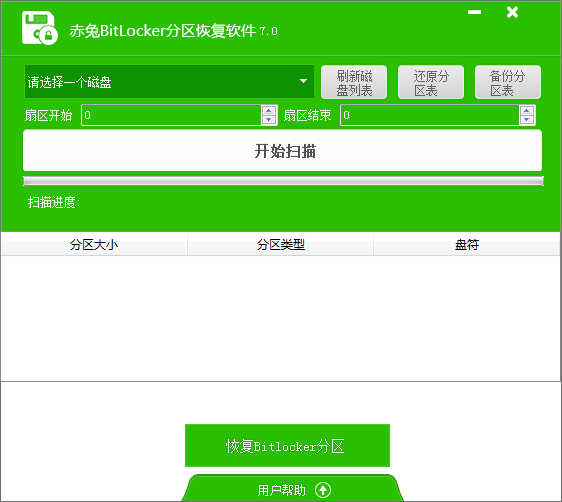Increase the 扇区结束 value with up arrow

(527, 110)
